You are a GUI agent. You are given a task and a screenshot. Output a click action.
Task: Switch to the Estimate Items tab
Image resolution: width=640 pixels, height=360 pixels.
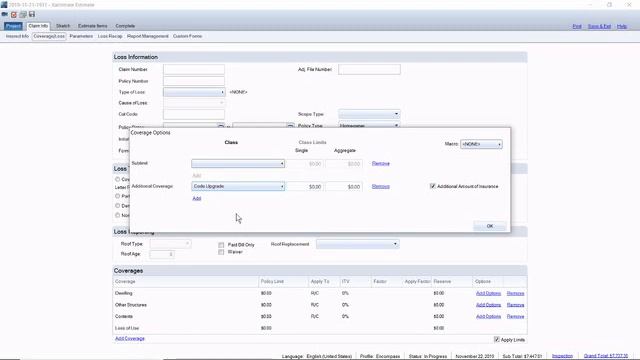93,26
